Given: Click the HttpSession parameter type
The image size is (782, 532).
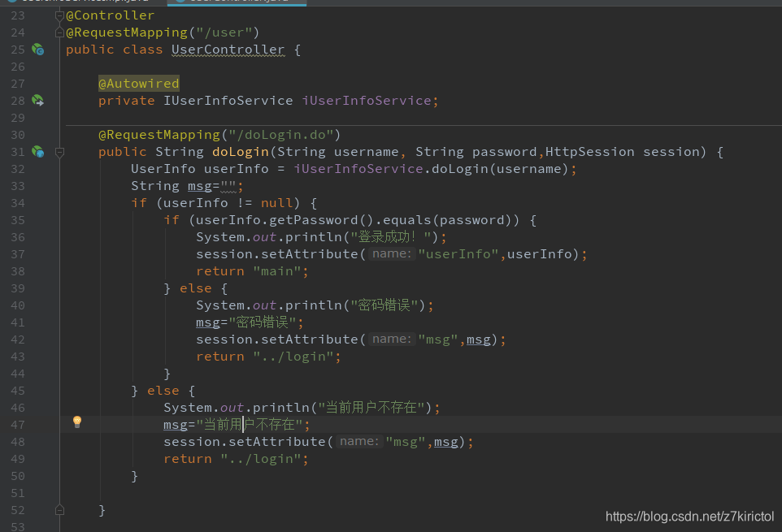Looking at the screenshot, I should click(589, 152).
